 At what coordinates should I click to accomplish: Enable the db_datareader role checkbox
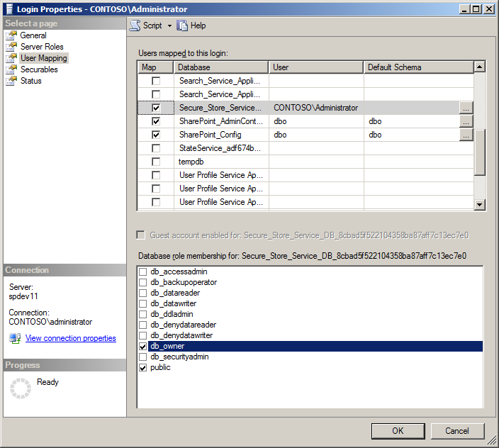click(x=143, y=293)
